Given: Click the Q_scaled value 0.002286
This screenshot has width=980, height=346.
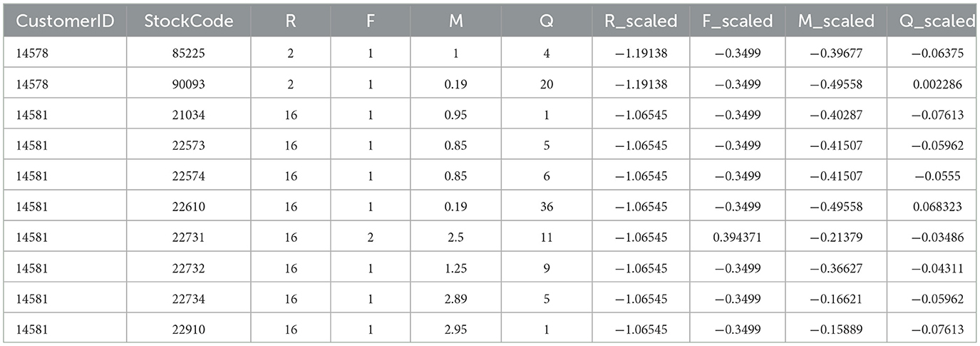Looking at the screenshot, I should (x=933, y=83).
